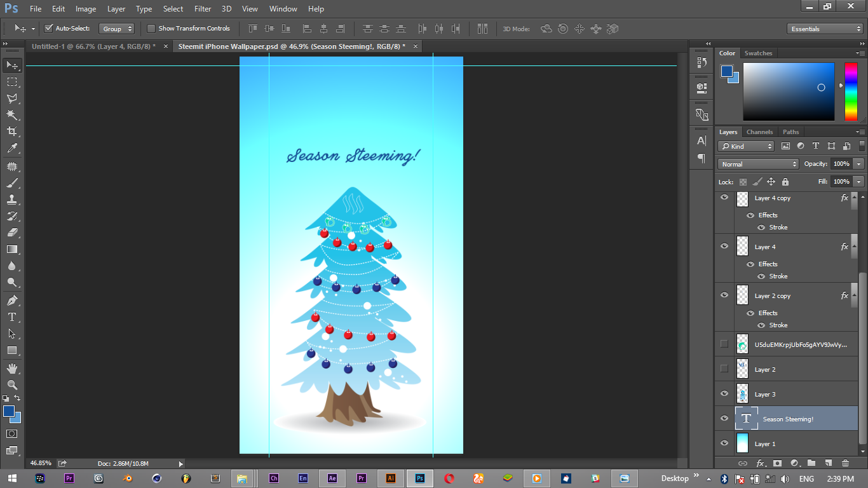
Task: Add layer style via fx button
Action: 759,463
